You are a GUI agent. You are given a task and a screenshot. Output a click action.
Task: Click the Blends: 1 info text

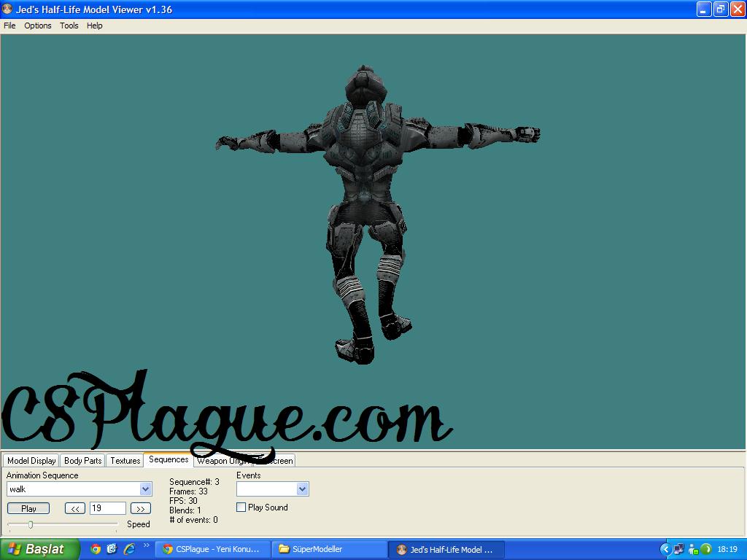(185, 510)
